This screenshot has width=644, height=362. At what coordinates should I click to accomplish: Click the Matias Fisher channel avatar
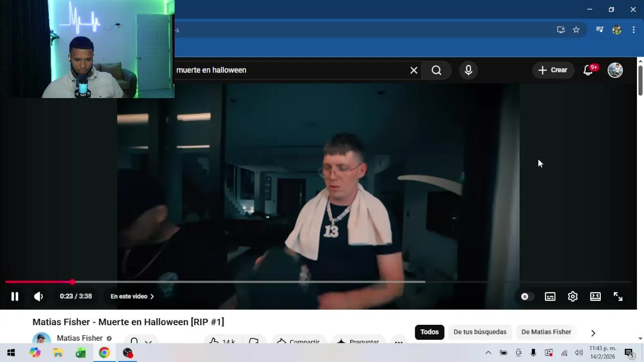(x=42, y=338)
